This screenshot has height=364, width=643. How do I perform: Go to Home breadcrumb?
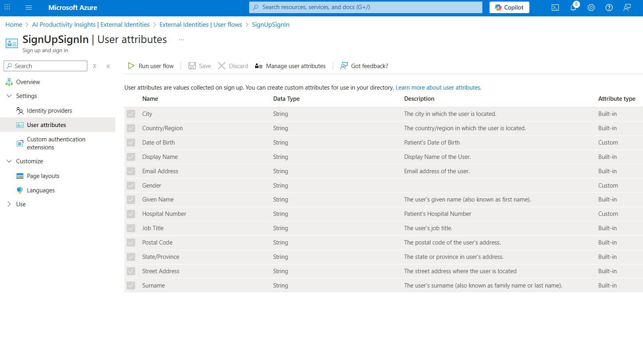14,25
